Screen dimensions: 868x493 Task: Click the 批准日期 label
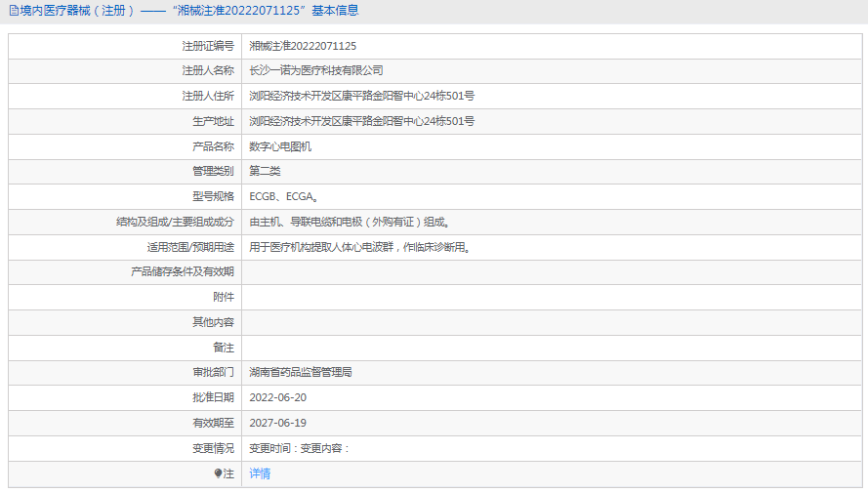213,398
